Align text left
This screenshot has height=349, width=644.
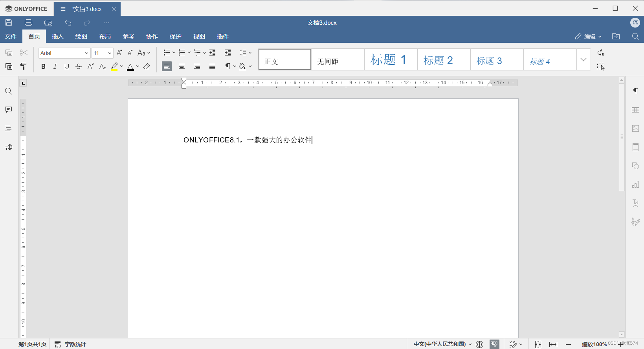click(167, 66)
